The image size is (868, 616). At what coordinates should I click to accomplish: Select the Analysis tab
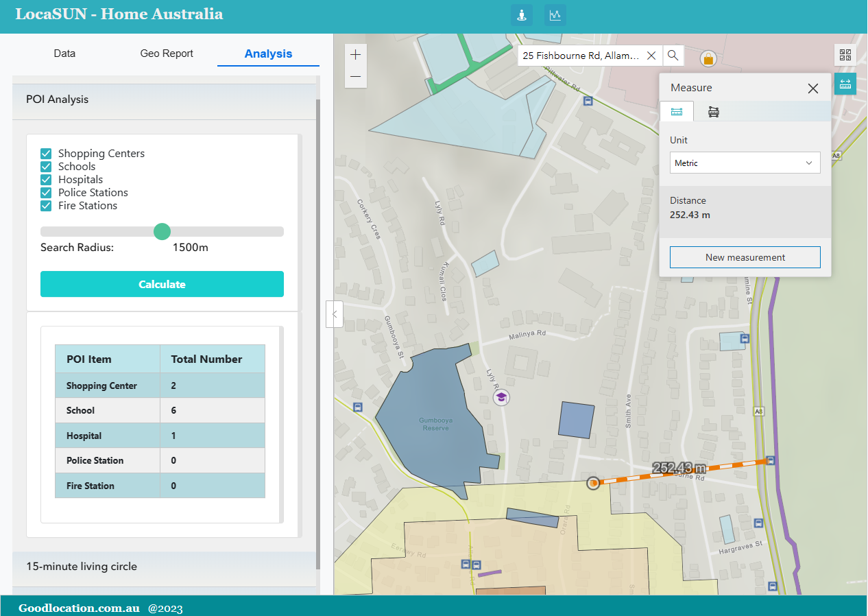tap(268, 54)
